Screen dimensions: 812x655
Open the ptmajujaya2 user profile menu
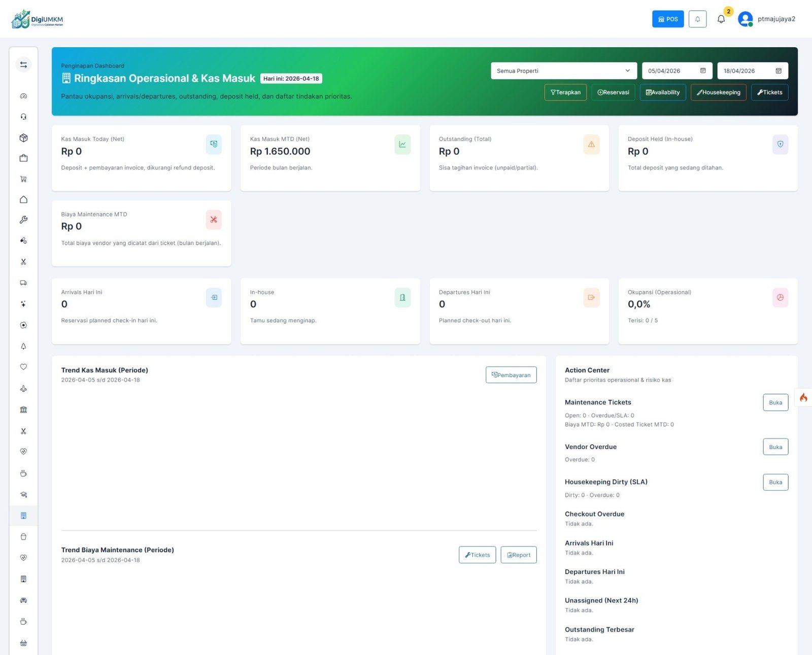(x=767, y=19)
